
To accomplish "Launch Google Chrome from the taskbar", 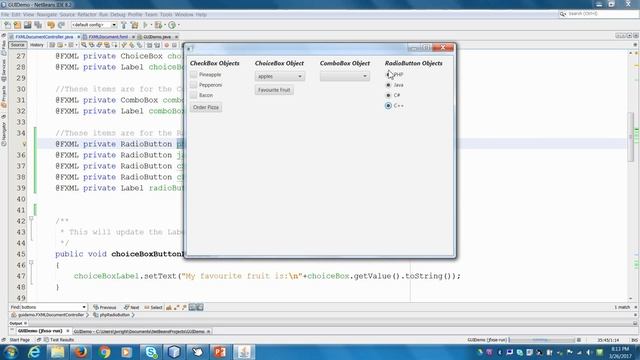I will click(x=104, y=352).
